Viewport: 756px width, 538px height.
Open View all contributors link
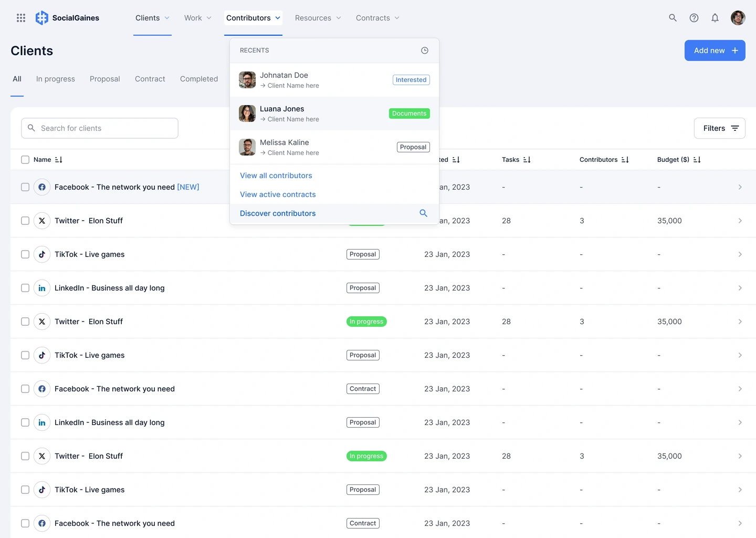pyautogui.click(x=276, y=175)
